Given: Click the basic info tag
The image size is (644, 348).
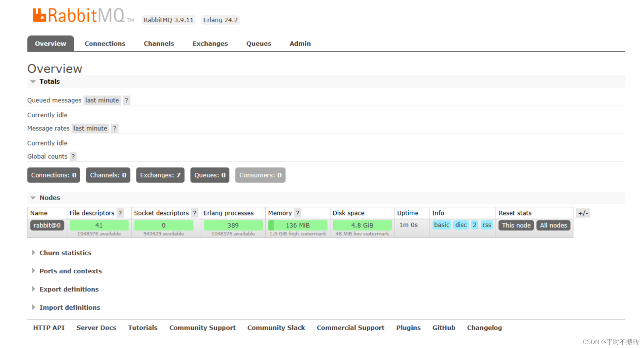Looking at the screenshot, I should (x=441, y=225).
